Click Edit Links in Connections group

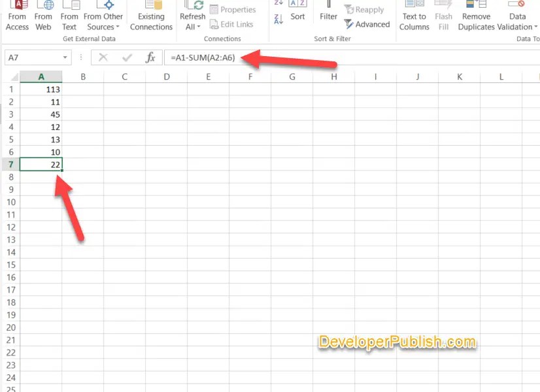(x=232, y=24)
